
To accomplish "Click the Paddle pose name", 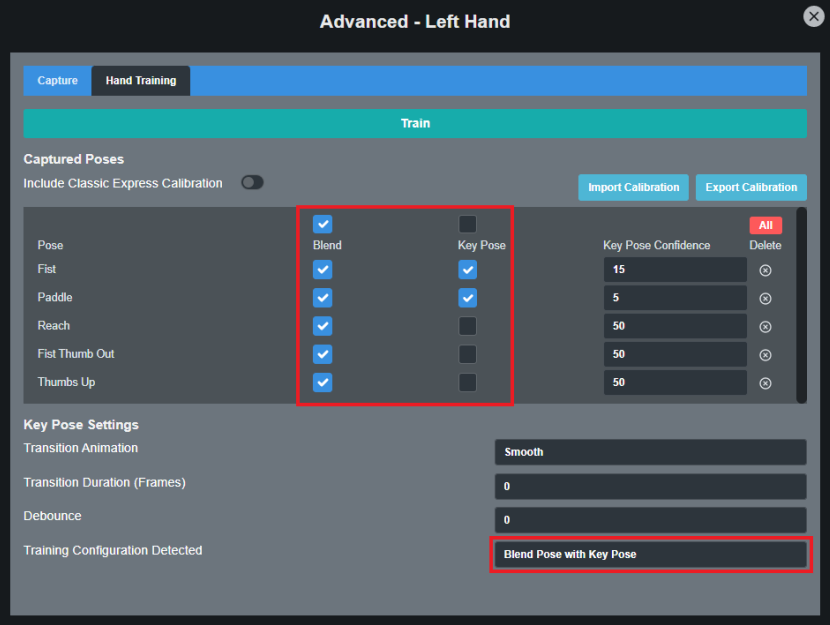I will click(55, 297).
